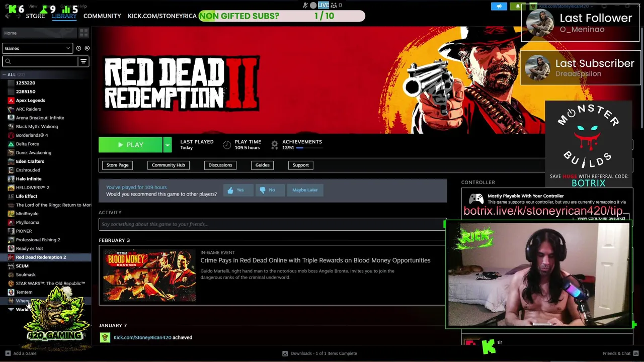The width and height of the screenshot is (644, 362).
Task: Click the Black Myth: Wukong game icon
Action: point(11,127)
